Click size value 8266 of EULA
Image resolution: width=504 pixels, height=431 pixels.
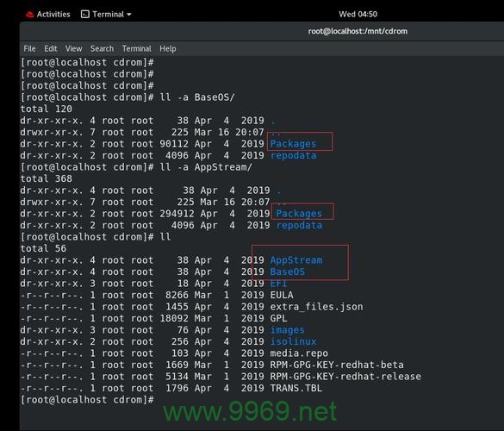point(177,295)
